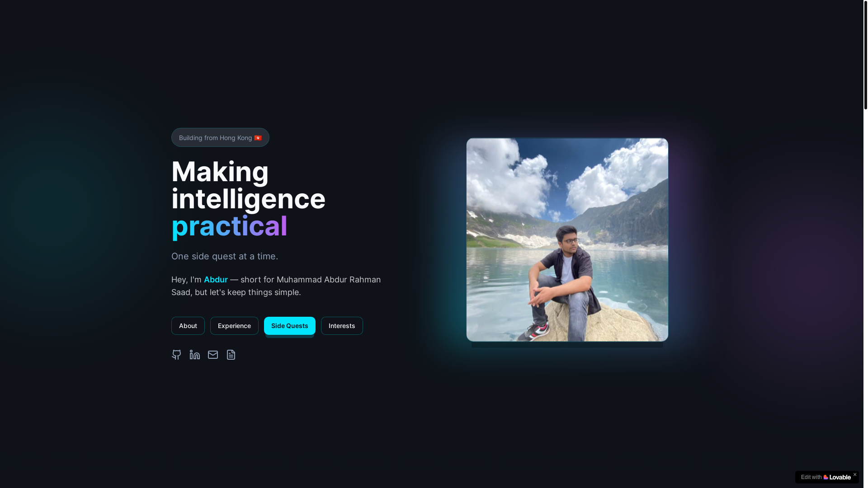Jump to the Interests section
The width and height of the screenshot is (868, 488).
[x=342, y=326]
